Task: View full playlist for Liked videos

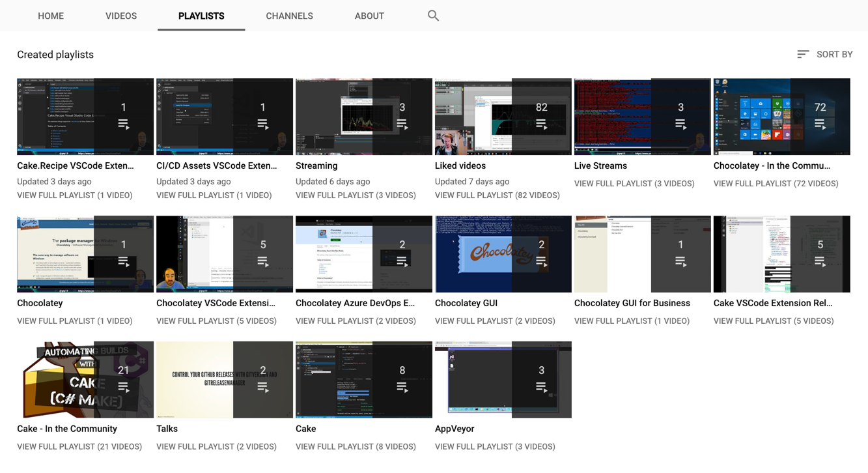Action: (497, 195)
